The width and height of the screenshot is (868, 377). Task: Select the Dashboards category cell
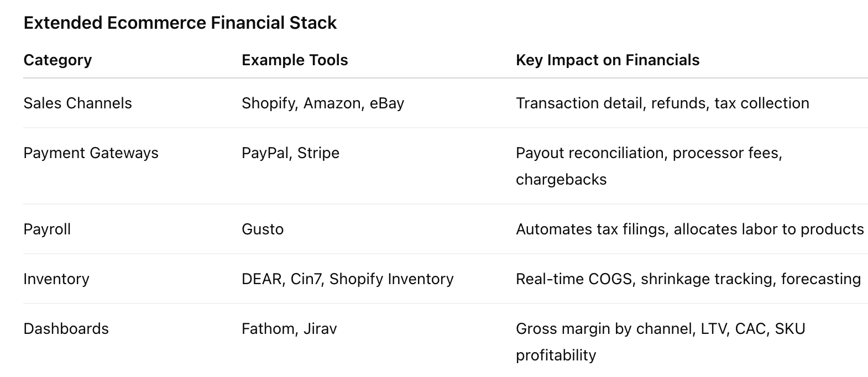(66, 329)
